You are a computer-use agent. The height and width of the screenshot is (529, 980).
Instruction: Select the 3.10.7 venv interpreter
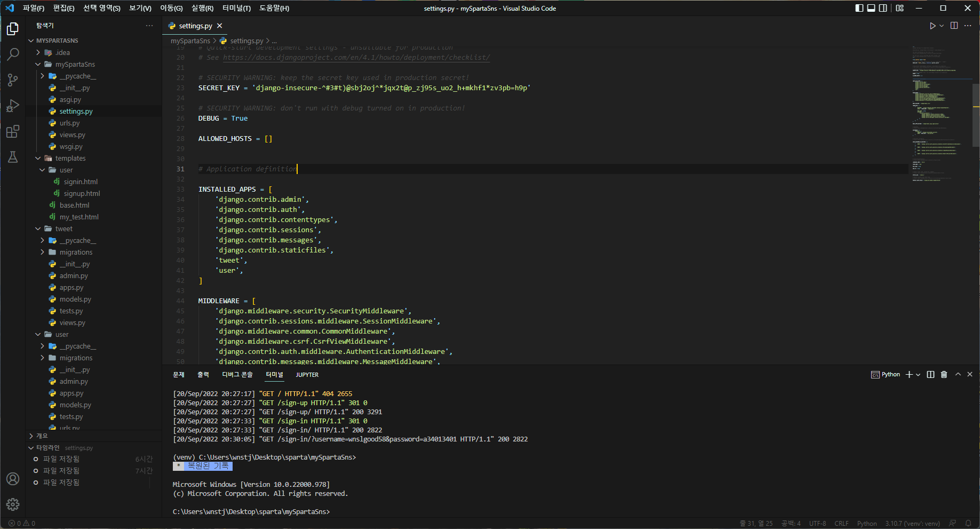point(912,524)
